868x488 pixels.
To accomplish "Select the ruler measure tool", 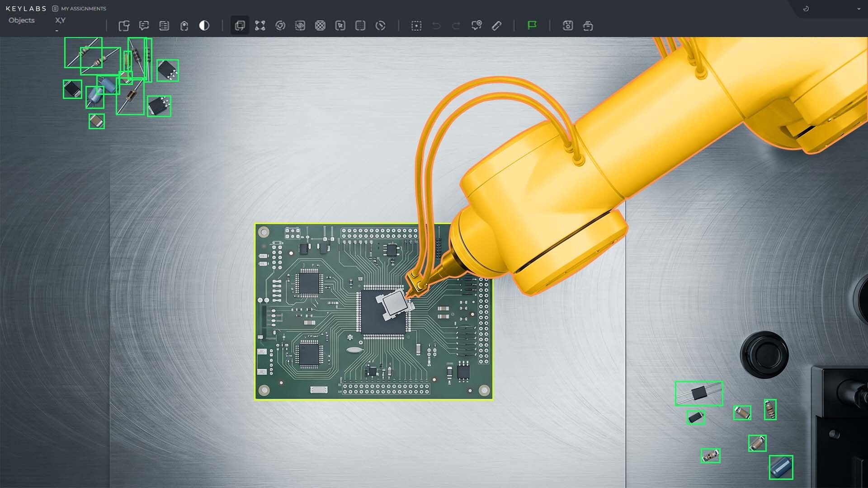I will [496, 26].
